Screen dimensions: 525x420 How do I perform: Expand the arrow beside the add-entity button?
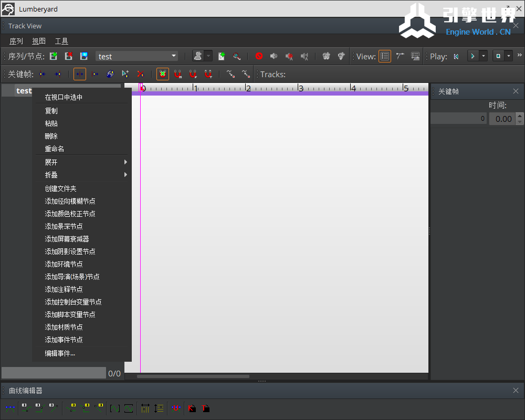[208, 56]
